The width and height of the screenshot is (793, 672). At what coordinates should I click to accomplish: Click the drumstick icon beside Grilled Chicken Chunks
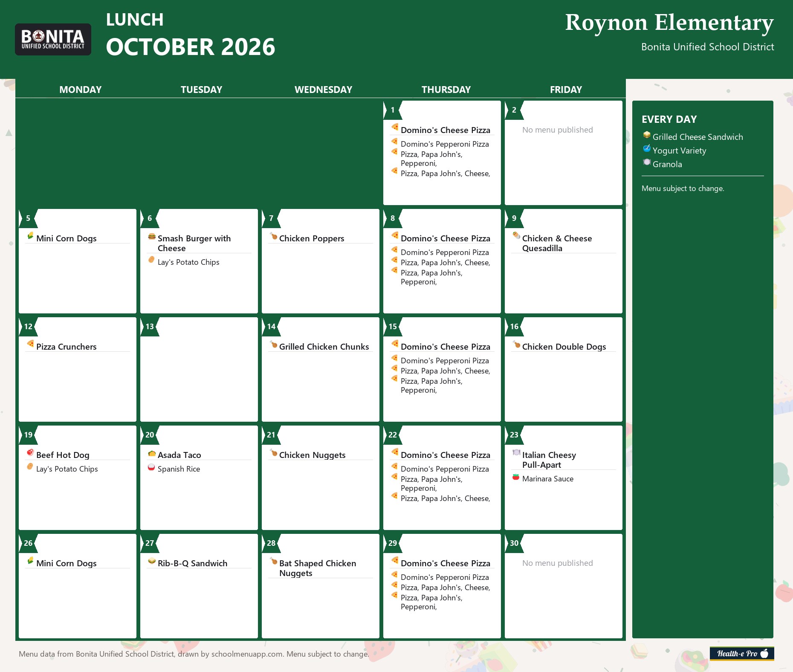[273, 344]
